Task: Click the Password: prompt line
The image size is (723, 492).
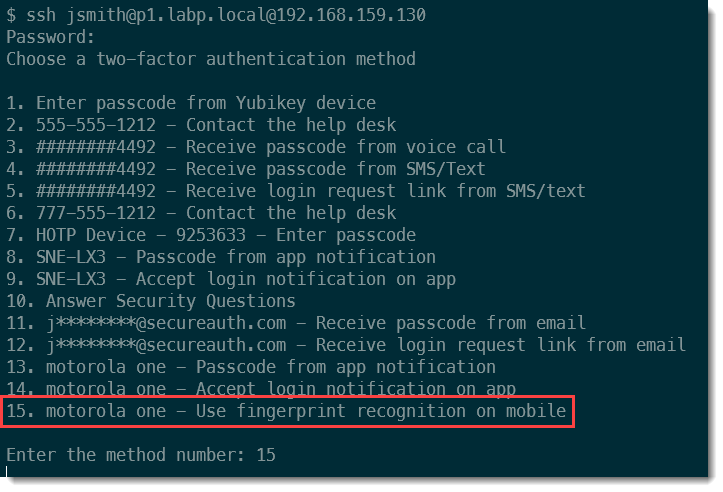Action: tap(51, 37)
